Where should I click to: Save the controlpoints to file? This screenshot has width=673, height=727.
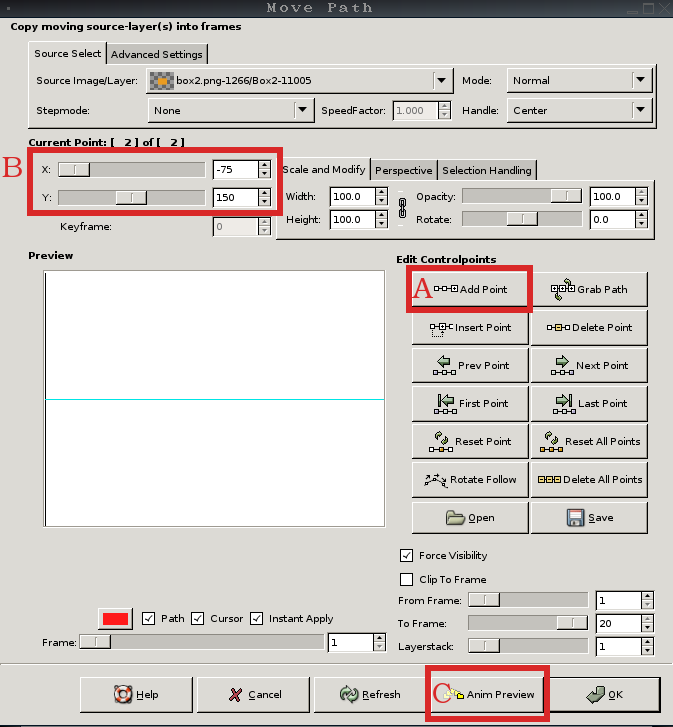click(x=589, y=517)
